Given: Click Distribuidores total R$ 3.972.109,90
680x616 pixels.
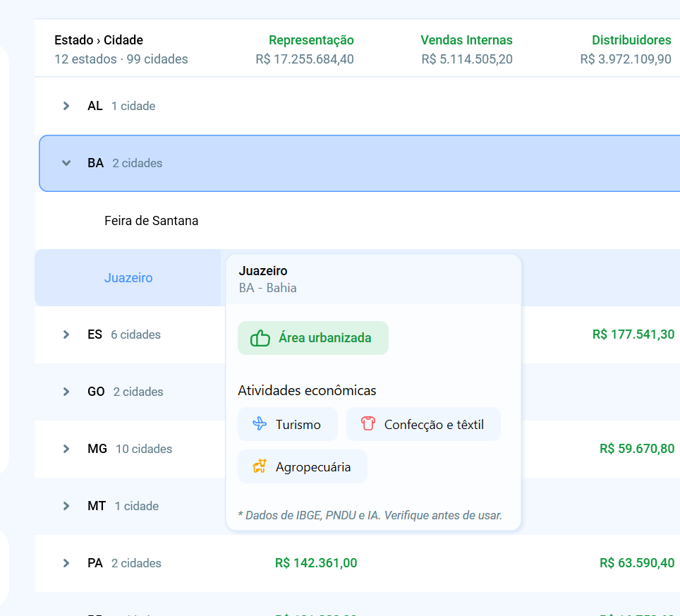Looking at the screenshot, I should (626, 59).
